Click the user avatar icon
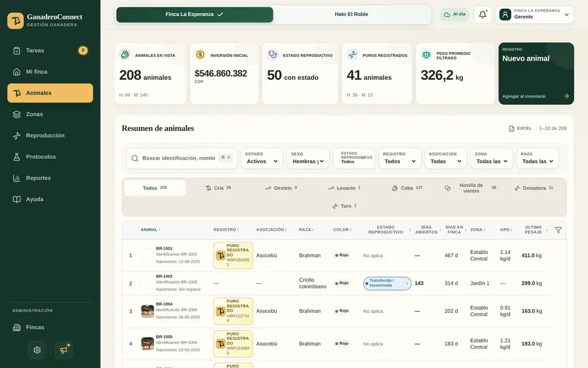588x368 pixels. (505, 15)
